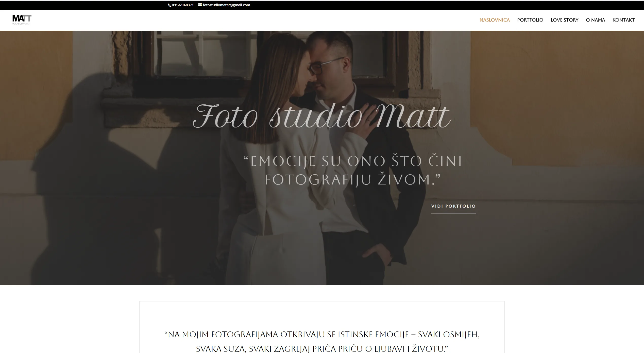Click the white line under Vidi Portfolio
644x353 pixels.
453,213
